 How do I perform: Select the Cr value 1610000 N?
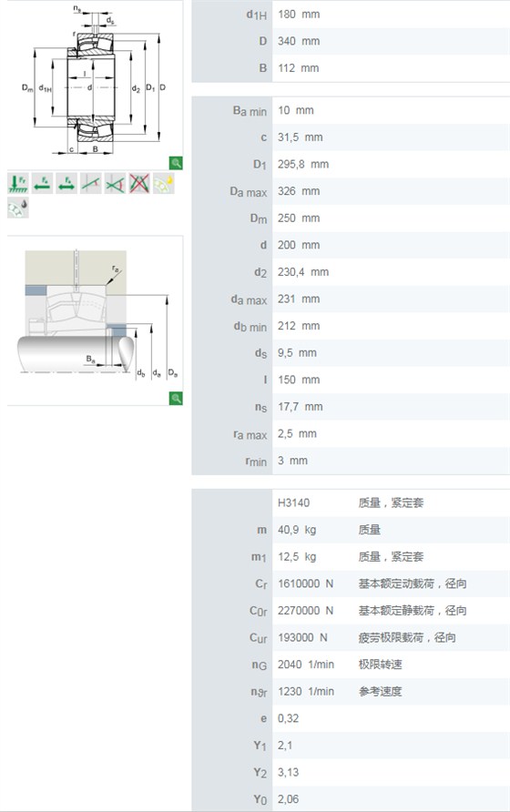click(305, 584)
